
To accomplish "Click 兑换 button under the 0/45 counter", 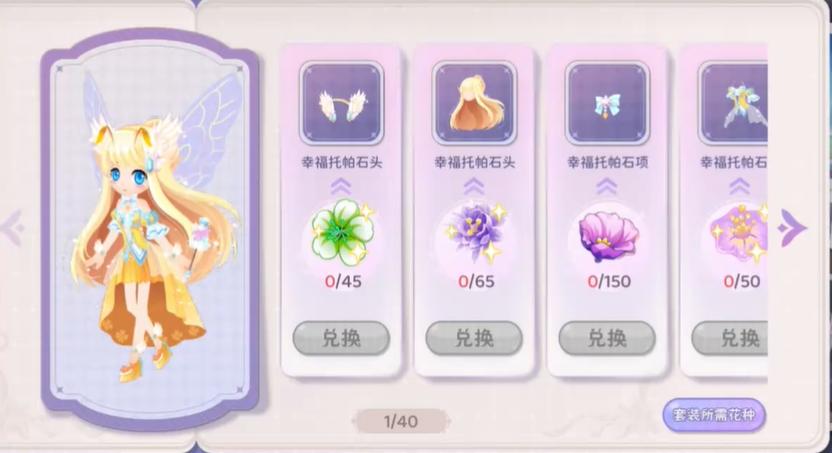I will pyautogui.click(x=341, y=338).
